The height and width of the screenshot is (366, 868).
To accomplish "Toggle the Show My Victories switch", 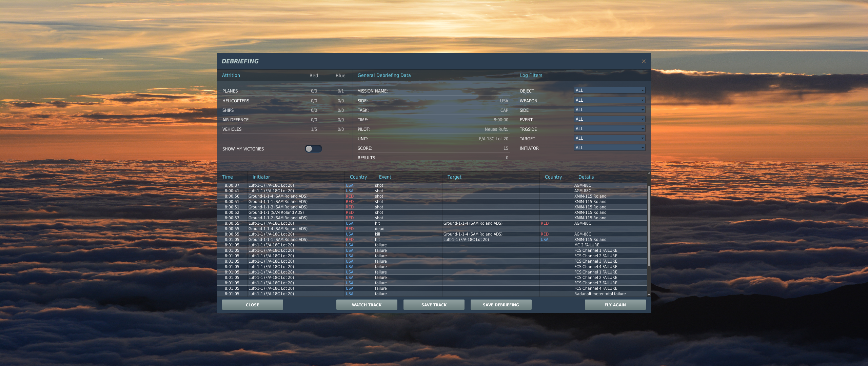I will click(313, 149).
